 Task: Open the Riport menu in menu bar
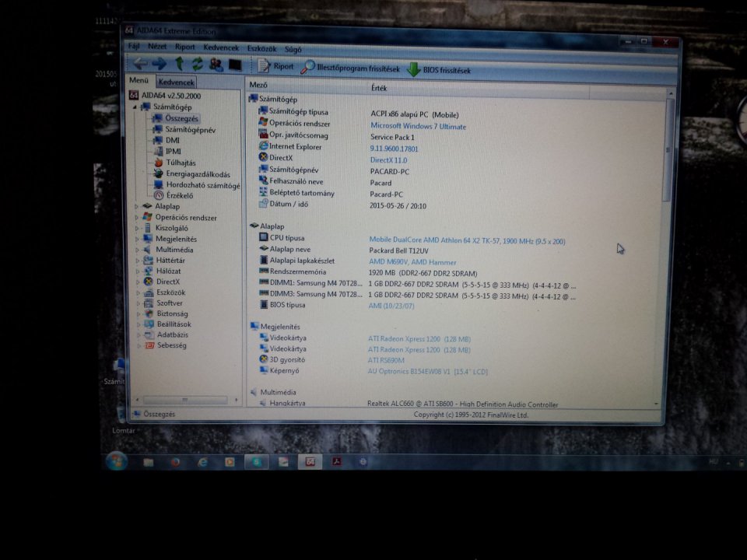point(185,47)
